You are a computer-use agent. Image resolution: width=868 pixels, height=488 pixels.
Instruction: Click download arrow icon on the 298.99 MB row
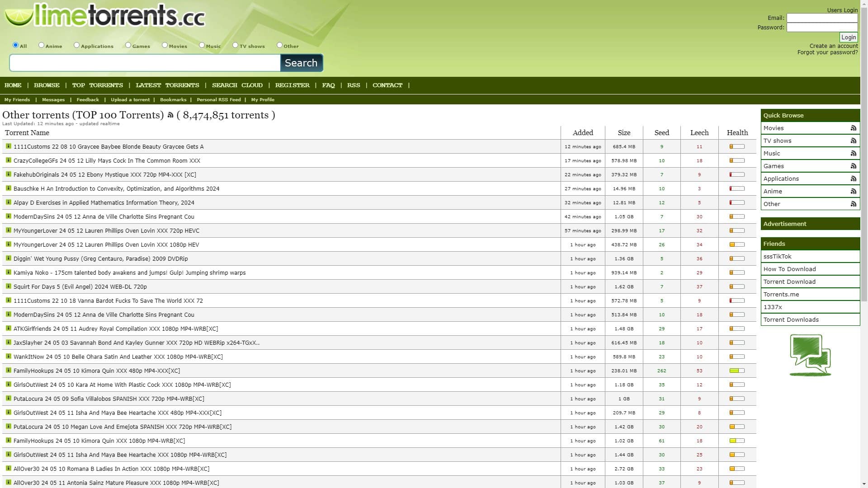(x=8, y=230)
